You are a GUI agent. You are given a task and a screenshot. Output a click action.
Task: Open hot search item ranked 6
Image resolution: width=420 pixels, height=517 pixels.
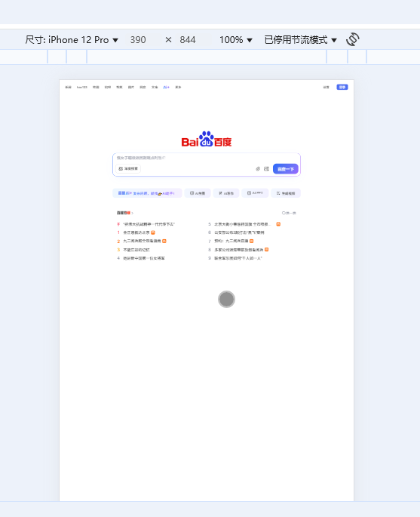[240, 232]
